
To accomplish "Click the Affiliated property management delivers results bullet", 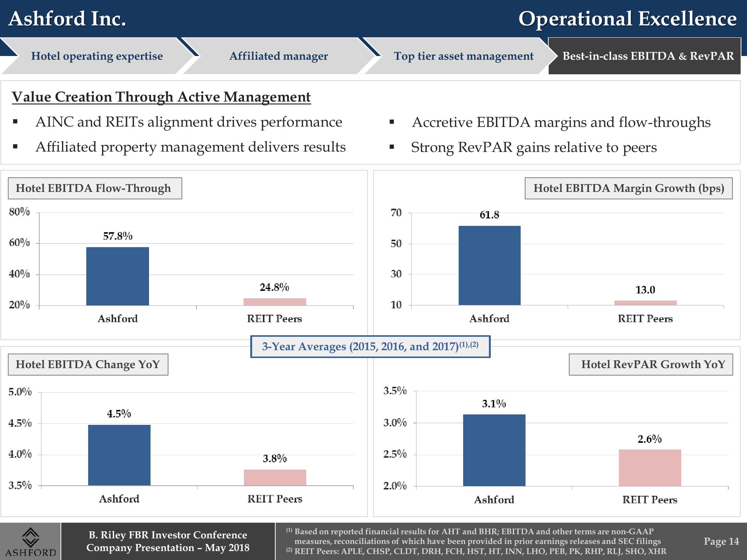I will click(x=190, y=147).
